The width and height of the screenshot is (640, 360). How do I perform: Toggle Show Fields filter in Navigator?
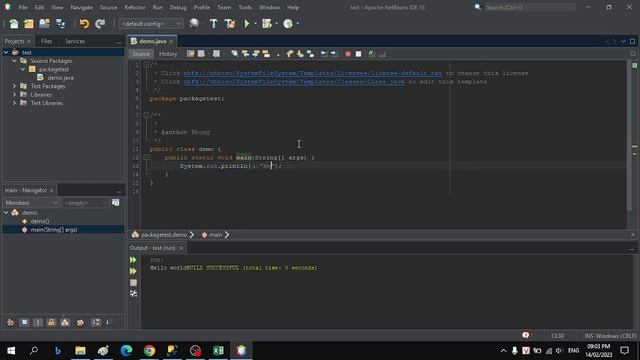[x=24, y=322]
